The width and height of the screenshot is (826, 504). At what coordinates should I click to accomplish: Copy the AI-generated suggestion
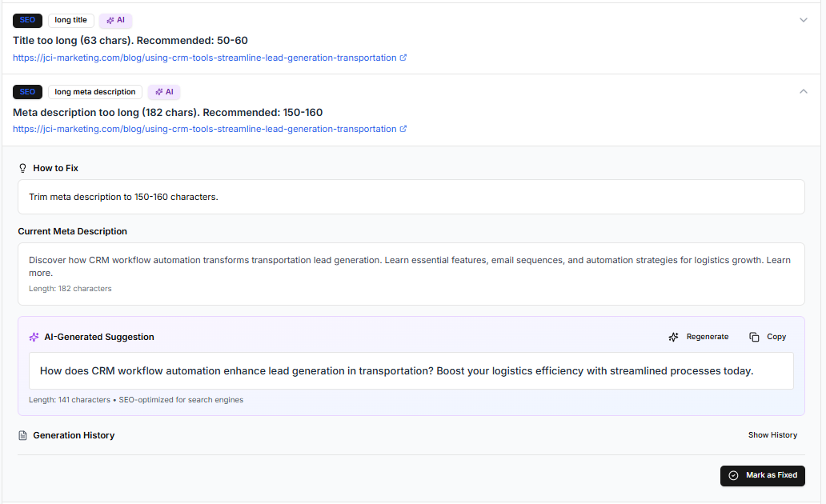point(768,337)
